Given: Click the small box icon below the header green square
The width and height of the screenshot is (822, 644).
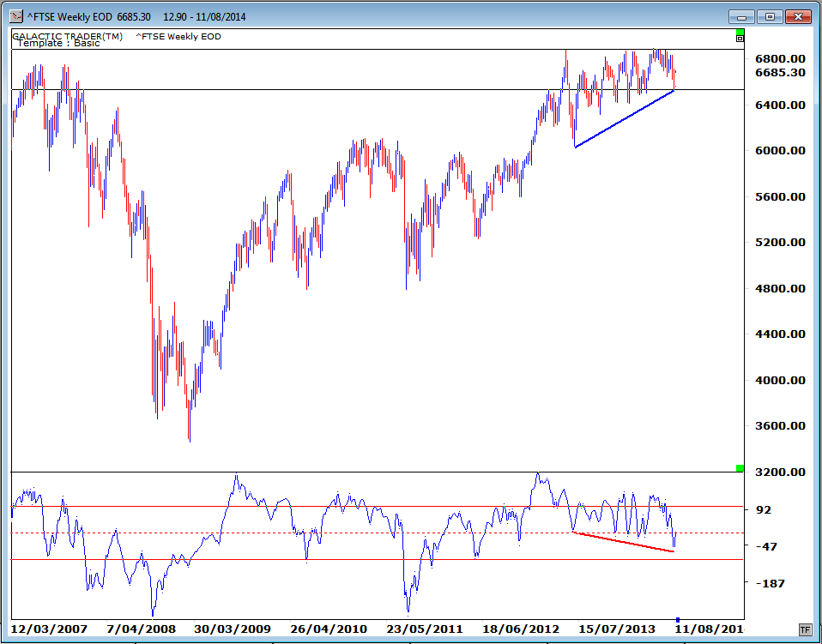Looking at the screenshot, I should point(740,39).
